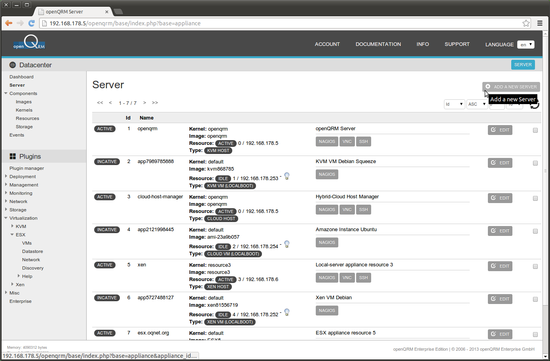This screenshot has width=550, height=361.
Task: Expand the Xen node in sidebar
Action: [12, 284]
